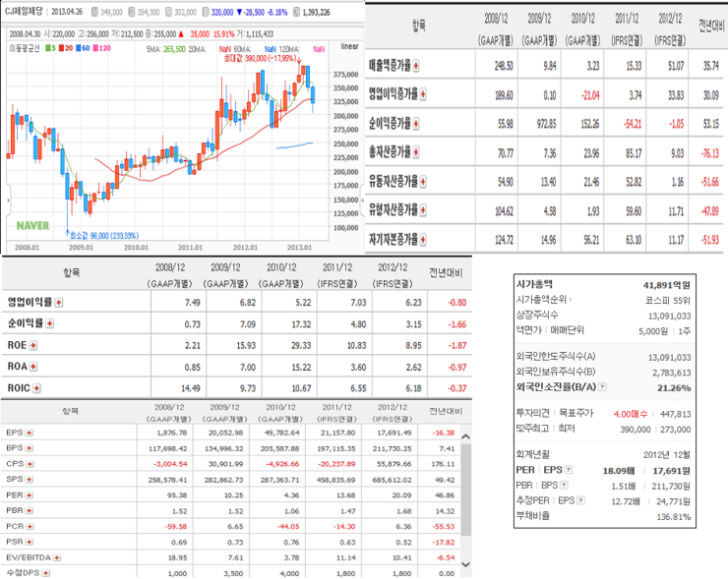Click the valuation table scrollbar thumb
The height and width of the screenshot is (579, 728).
[466, 490]
